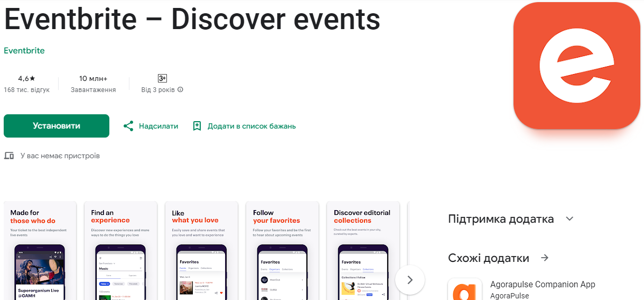Click the Eventbrite orange app icon
This screenshot has width=644, height=300.
(x=576, y=65)
